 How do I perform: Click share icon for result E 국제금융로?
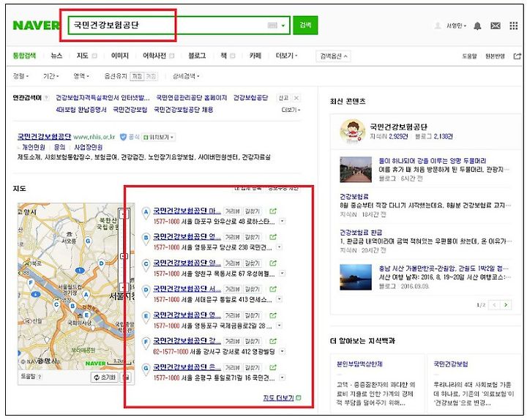(x=273, y=315)
